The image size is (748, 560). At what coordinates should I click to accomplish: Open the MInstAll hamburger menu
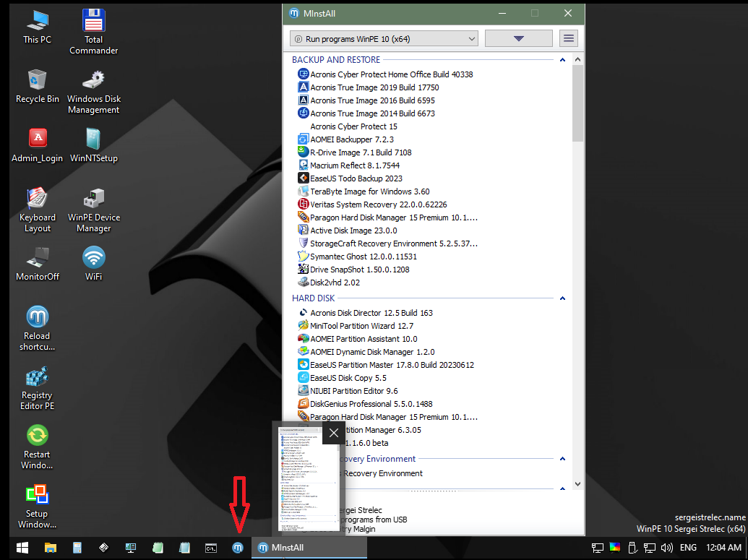click(569, 38)
